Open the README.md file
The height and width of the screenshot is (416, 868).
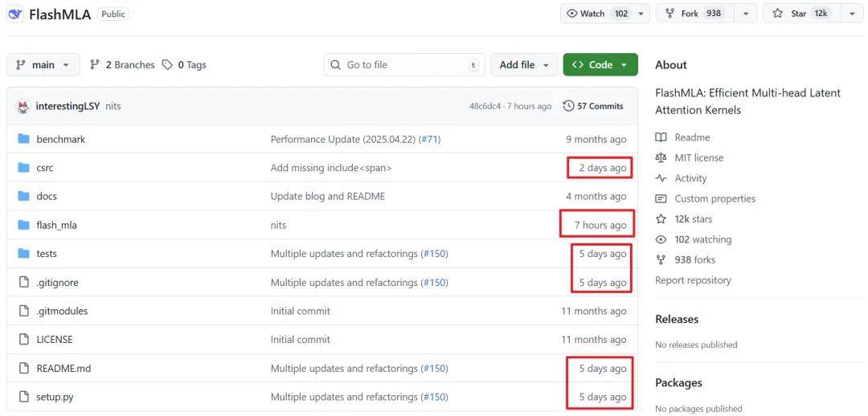[x=63, y=369]
